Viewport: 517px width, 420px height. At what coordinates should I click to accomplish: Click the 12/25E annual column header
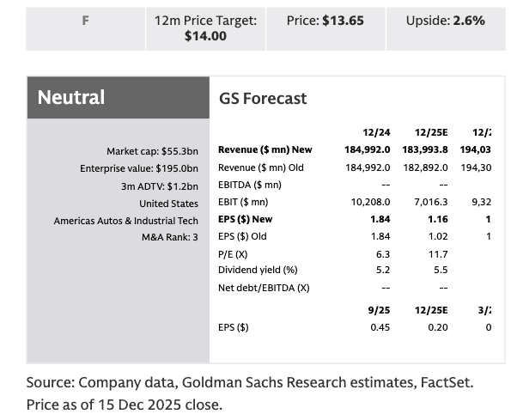pos(433,131)
